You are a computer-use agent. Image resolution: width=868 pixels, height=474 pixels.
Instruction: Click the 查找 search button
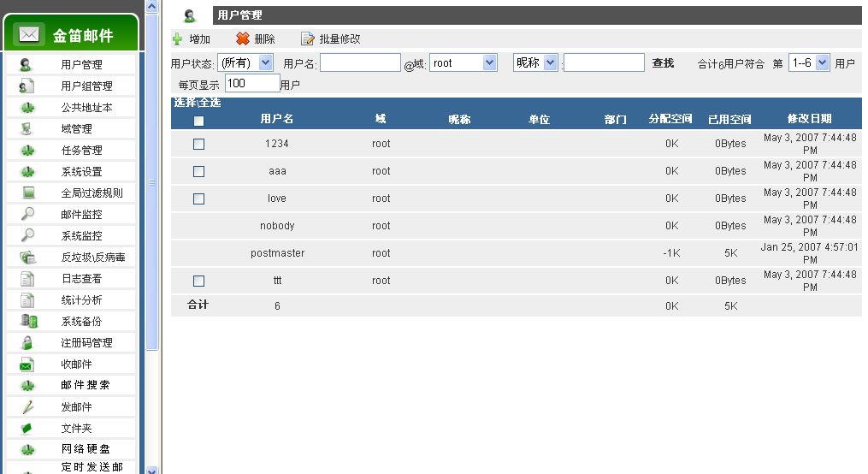pos(663,63)
